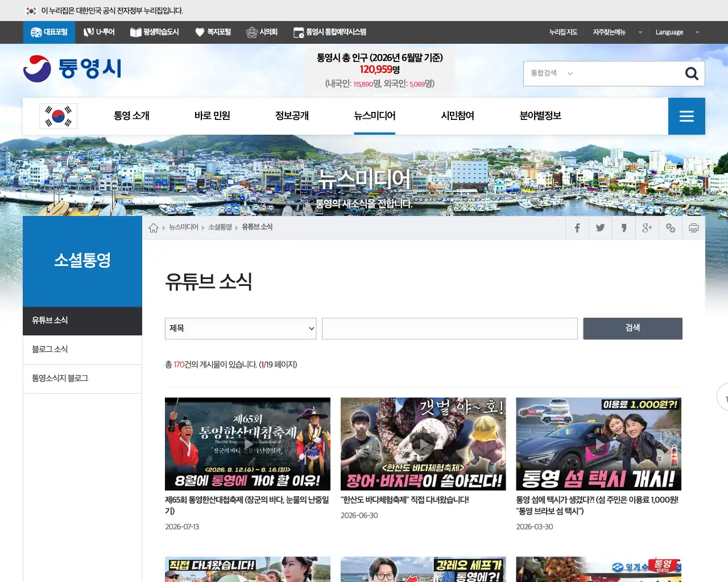Screen dimensions: 728x582
Task: Click the 뉴스미디어 breadcrumb link
Action: pyautogui.click(x=184, y=227)
